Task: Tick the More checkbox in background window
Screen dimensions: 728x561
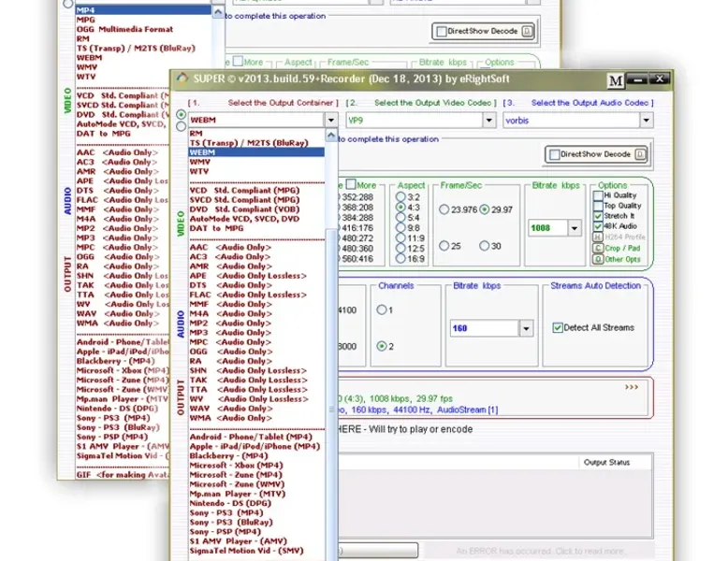Action: [x=238, y=62]
